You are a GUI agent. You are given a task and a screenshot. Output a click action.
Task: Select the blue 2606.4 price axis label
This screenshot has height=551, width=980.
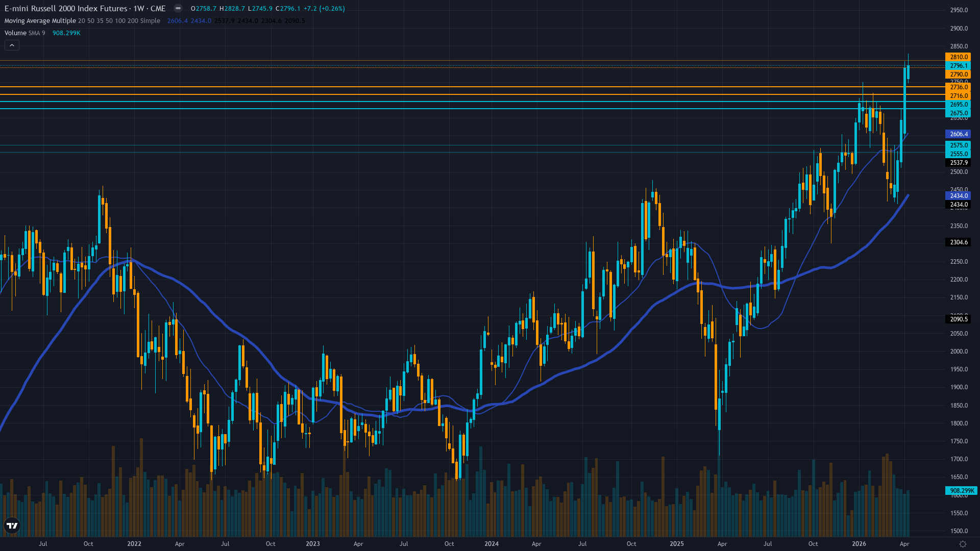(958, 134)
